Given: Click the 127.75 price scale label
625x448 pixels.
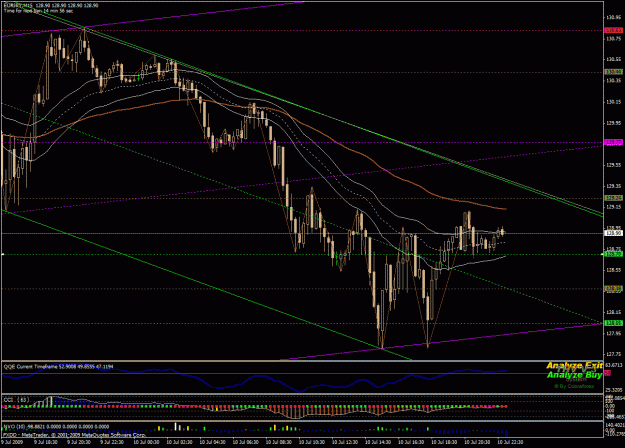Looking at the screenshot, I should [614, 354].
